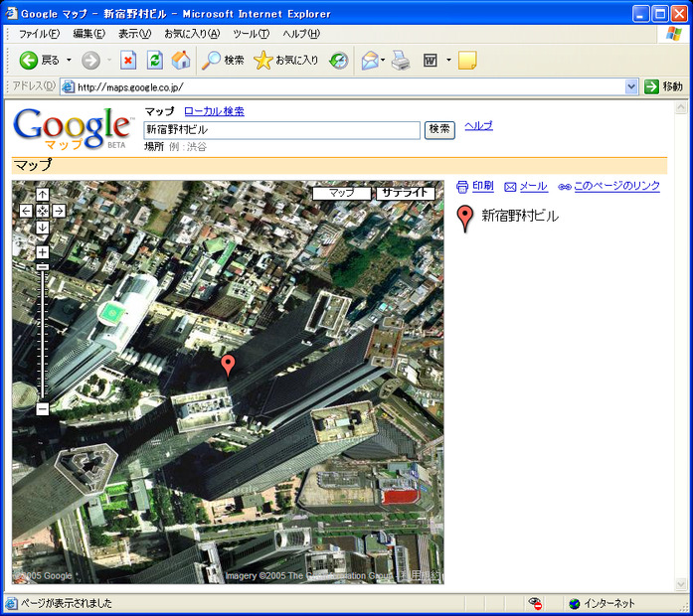This screenshot has width=693, height=616.
Task: Return to last result center button
Action: 43,211
